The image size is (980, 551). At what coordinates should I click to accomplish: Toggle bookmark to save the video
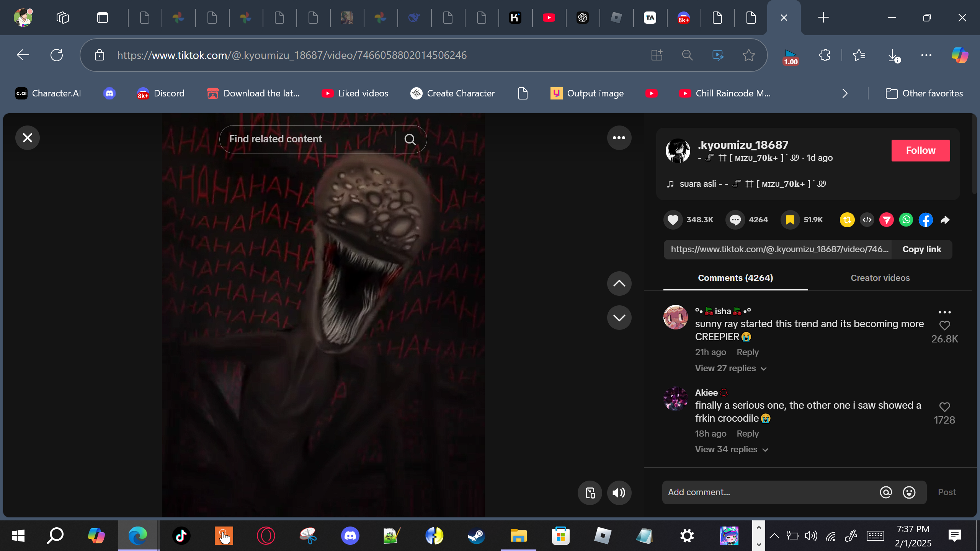tap(790, 220)
